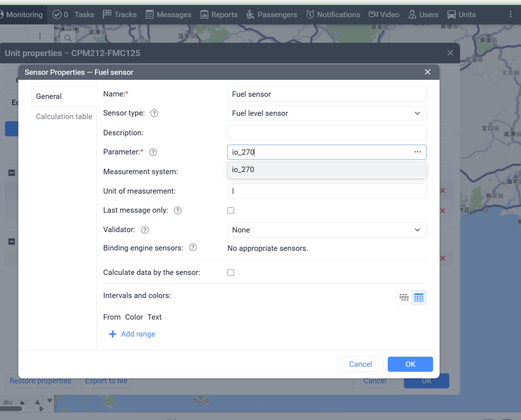The image size is (521, 420).
Task: Delete the first sensor row red X
Action: [x=443, y=191]
